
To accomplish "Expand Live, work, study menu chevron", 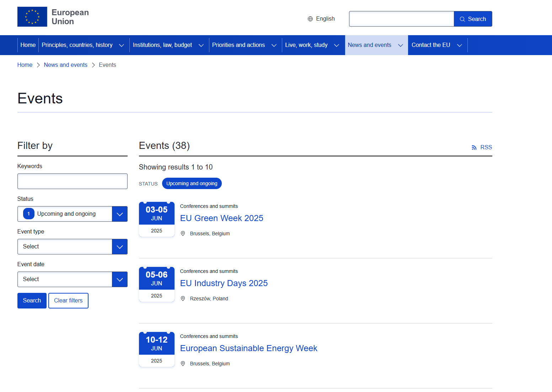I will pos(337,45).
